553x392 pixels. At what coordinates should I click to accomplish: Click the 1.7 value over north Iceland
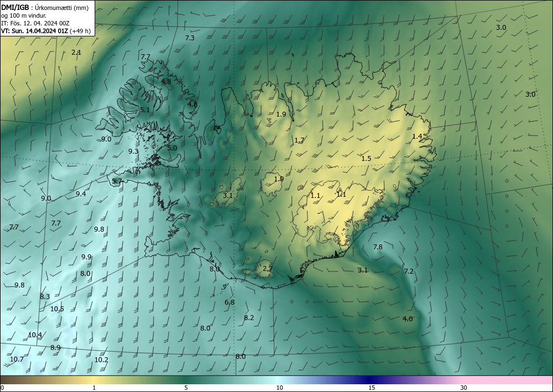(299, 140)
